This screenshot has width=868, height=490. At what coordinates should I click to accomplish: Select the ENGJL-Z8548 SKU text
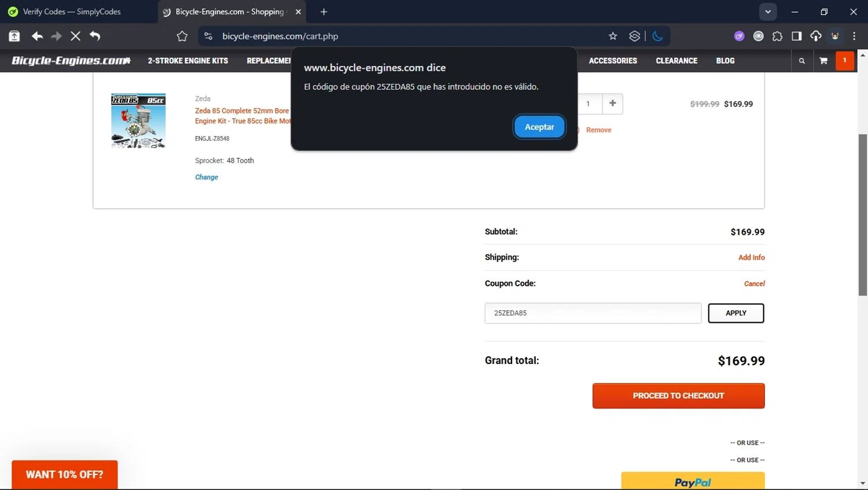pyautogui.click(x=212, y=139)
